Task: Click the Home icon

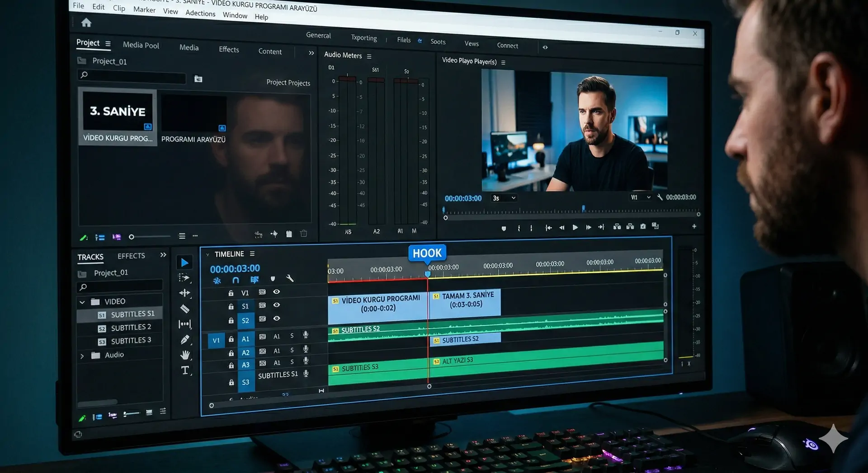Action: (86, 23)
